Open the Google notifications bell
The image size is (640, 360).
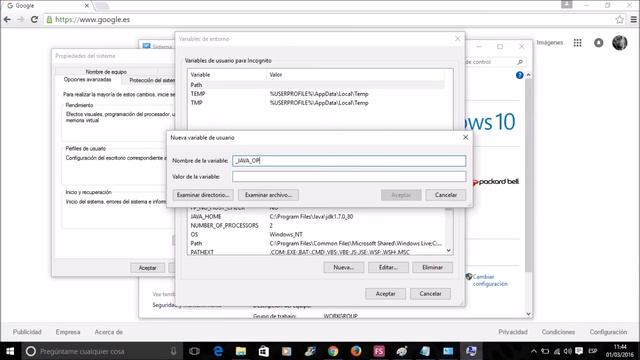click(x=598, y=42)
